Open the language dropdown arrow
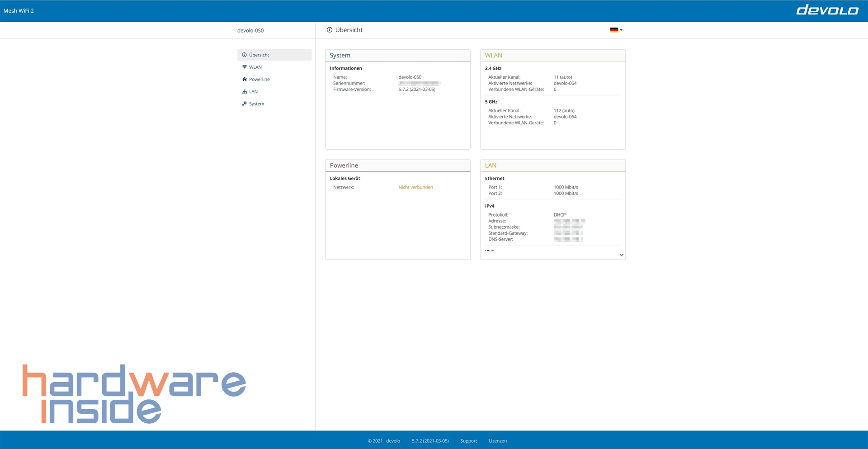Viewport: 868px width, 449px height. [621, 30]
